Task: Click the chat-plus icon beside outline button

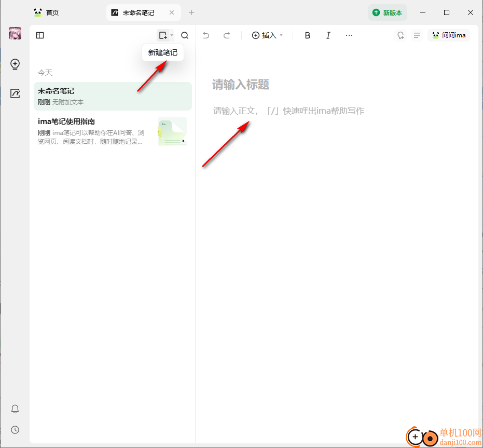Action: 401,35
